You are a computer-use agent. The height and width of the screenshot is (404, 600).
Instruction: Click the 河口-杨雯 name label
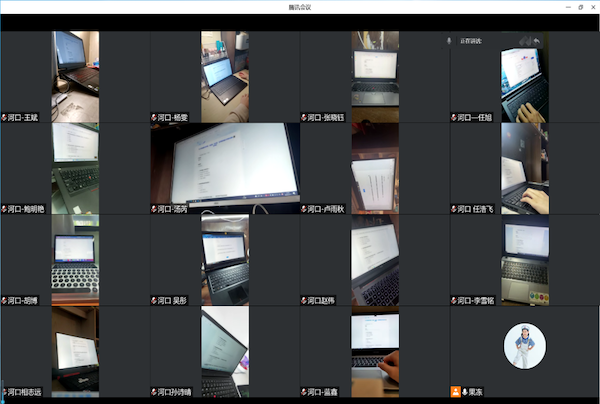coord(173,117)
